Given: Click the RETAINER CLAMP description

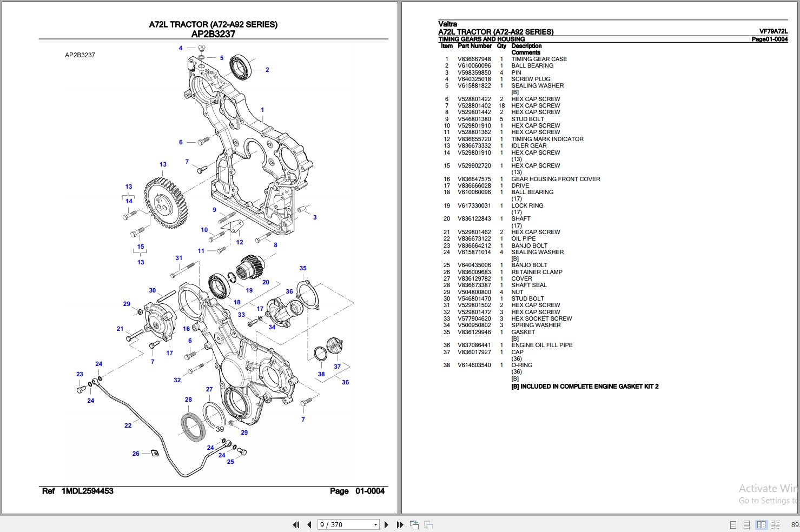Looking at the screenshot, I should click(537, 272).
